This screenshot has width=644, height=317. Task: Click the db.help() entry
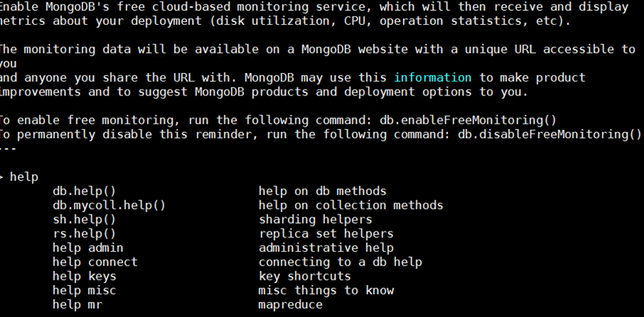point(84,191)
